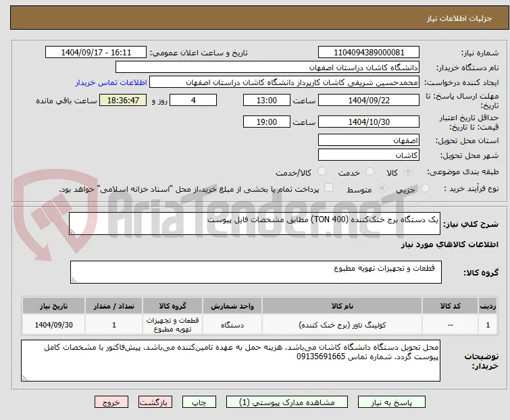Select the جزیی purchase type radio
Screen dimensions: 510x420
[x=425, y=188]
